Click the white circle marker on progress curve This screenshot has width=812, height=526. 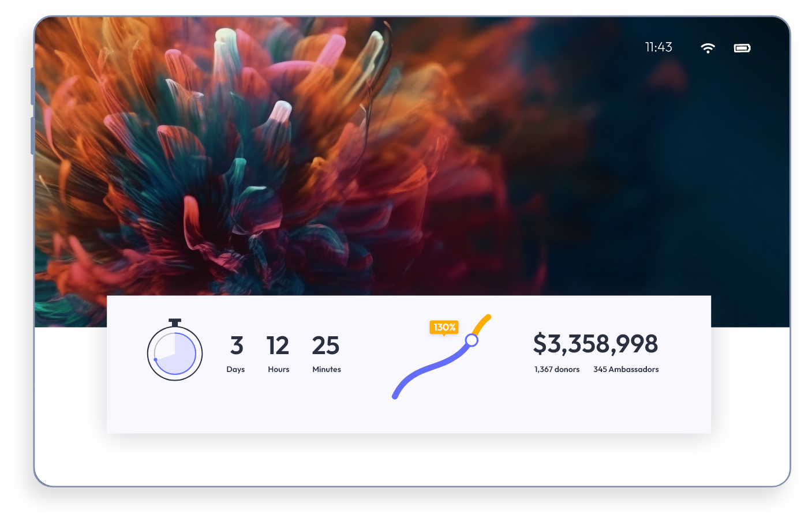(x=472, y=340)
